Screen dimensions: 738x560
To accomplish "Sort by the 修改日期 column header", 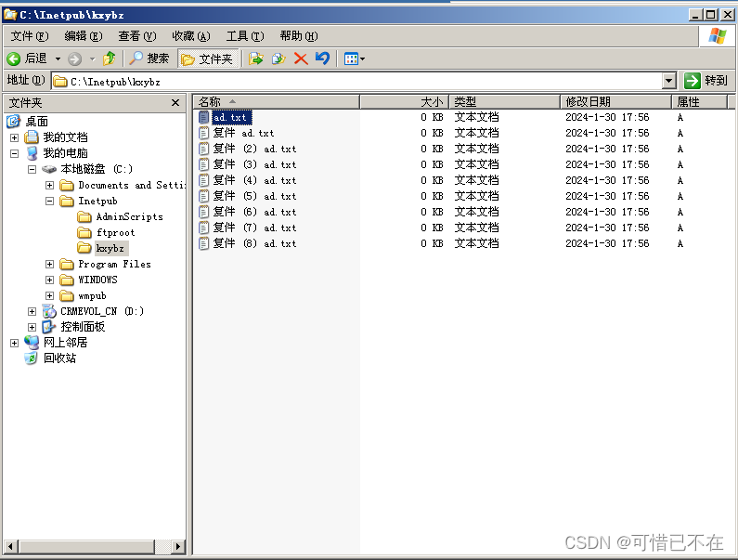I will 616,102.
